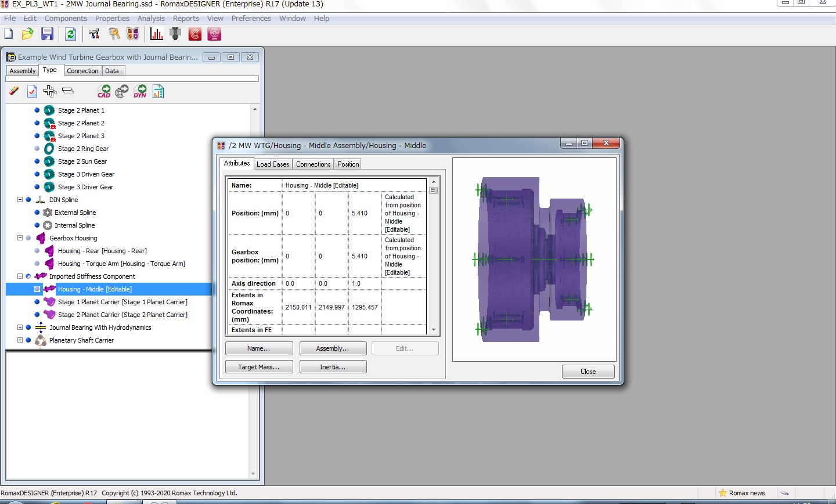Collapse the Imported Stiffness Component node
Image resolution: width=836 pixels, height=504 pixels.
tap(20, 276)
